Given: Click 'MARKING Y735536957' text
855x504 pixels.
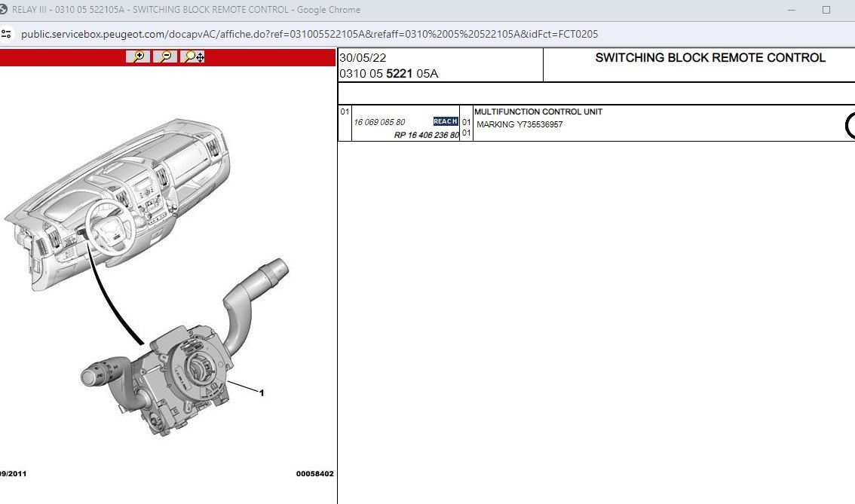Looking at the screenshot, I should (x=519, y=124).
